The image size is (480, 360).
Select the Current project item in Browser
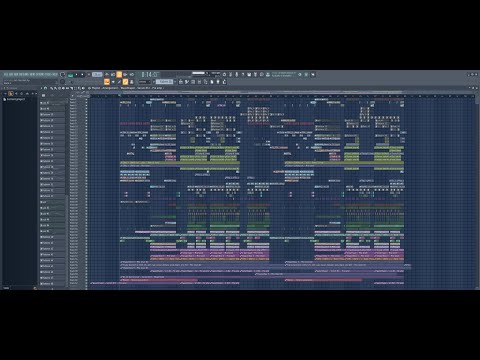click(x=14, y=99)
